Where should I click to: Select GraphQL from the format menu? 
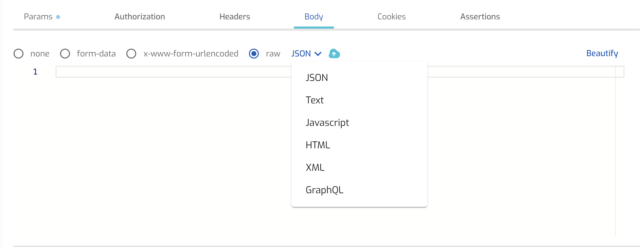coord(324,190)
